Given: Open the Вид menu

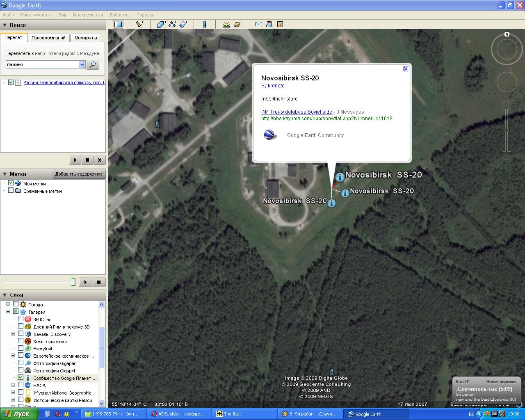Looking at the screenshot, I should [62, 15].
